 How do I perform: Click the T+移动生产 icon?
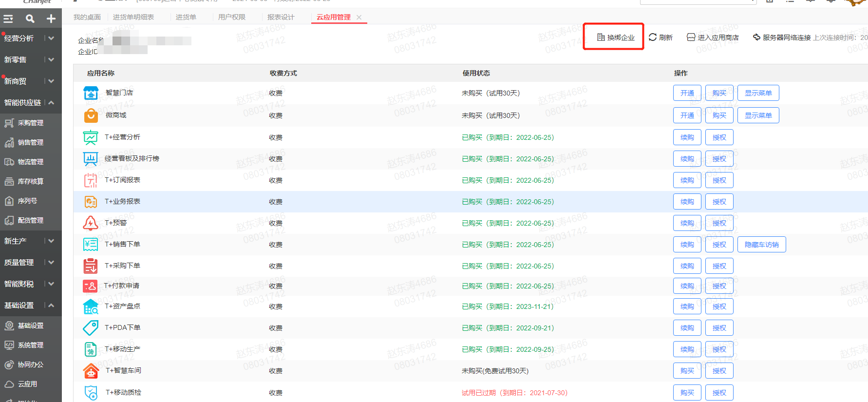click(91, 349)
